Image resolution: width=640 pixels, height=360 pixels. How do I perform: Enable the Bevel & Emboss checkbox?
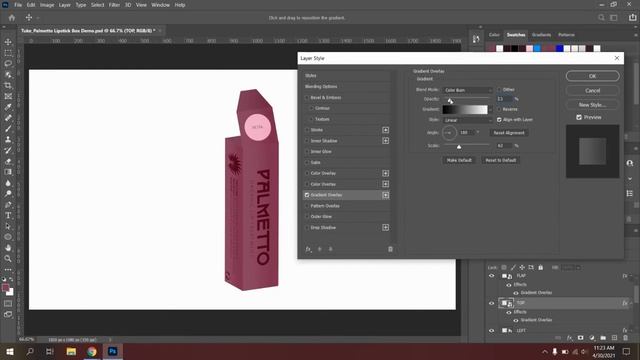(307, 98)
